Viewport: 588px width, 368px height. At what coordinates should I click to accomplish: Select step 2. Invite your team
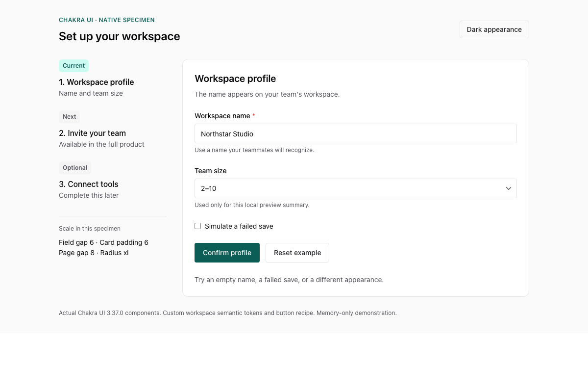point(93,133)
